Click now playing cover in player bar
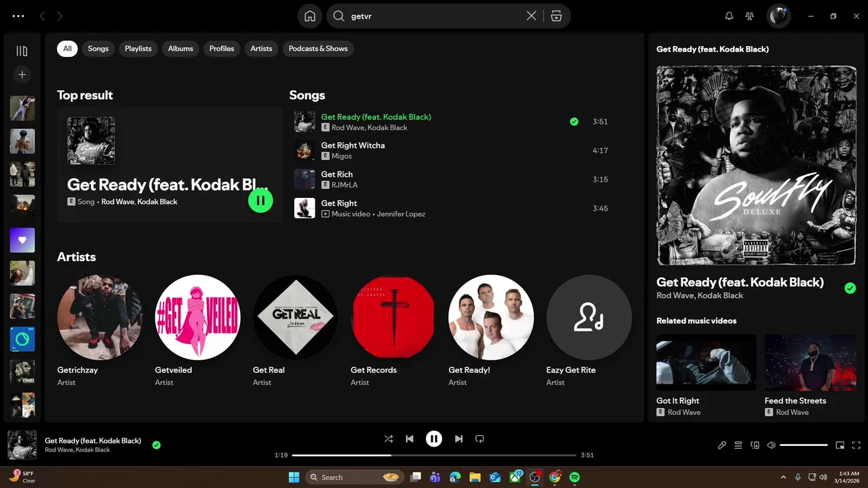 [22, 445]
